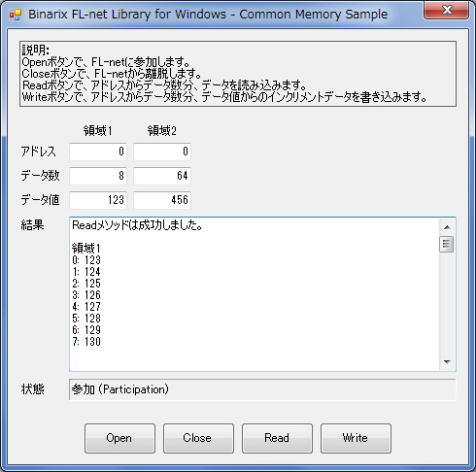The image size is (476, 472).
Task: Click the scroll up arrow in results box
Action: point(447,227)
